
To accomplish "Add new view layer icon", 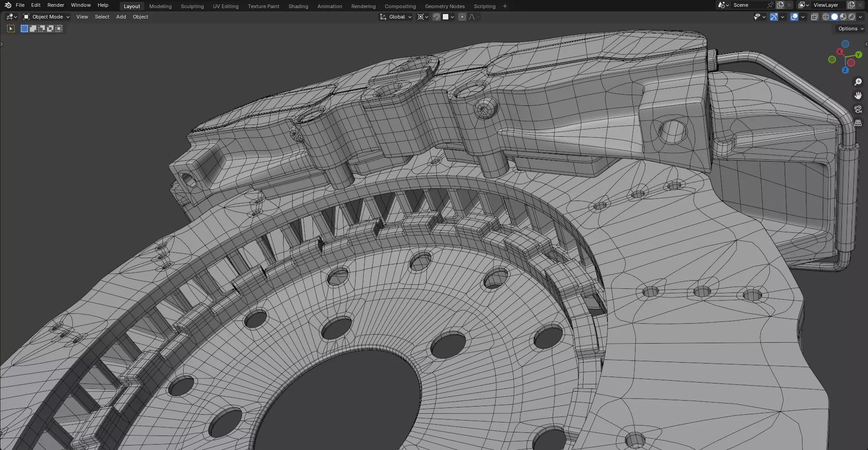I will [x=851, y=5].
